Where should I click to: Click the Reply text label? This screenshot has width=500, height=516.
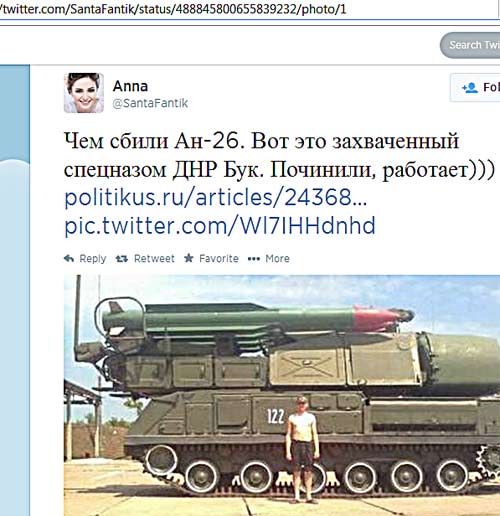tap(93, 259)
